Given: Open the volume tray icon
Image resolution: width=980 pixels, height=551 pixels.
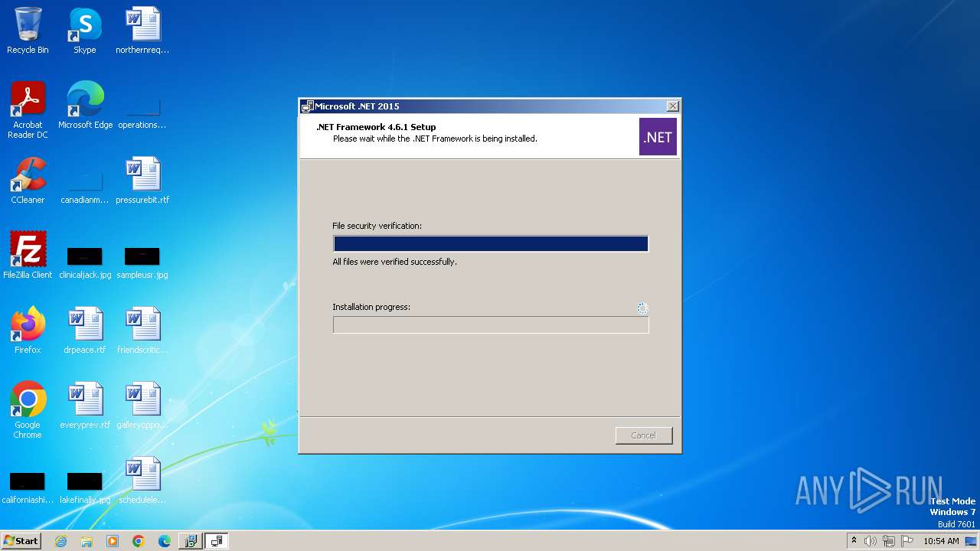Looking at the screenshot, I should (x=871, y=541).
